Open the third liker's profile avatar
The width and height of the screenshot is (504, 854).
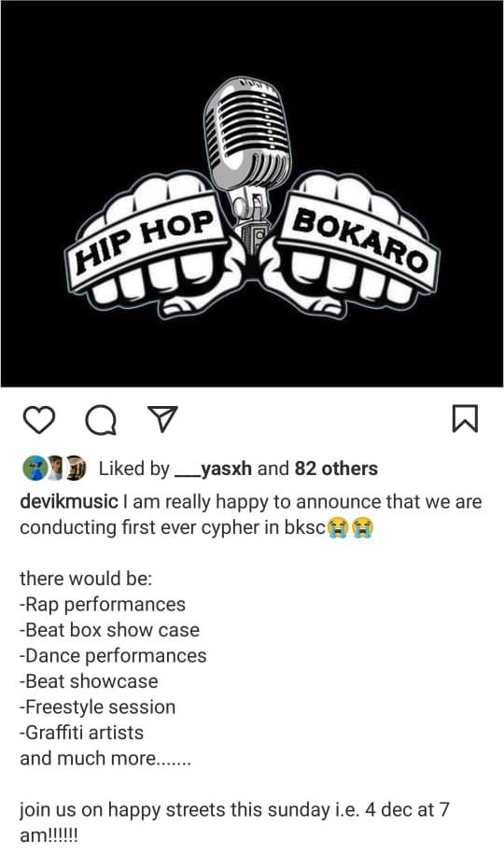click(x=76, y=469)
